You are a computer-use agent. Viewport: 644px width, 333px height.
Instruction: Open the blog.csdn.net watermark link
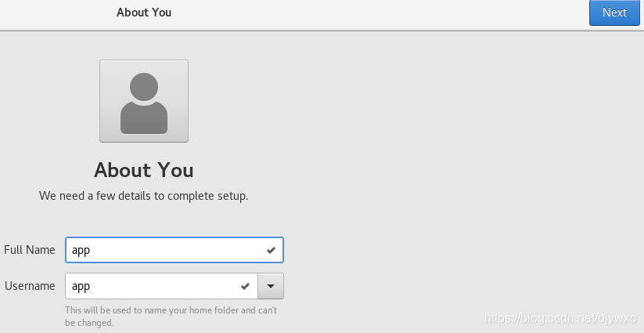coord(560,319)
